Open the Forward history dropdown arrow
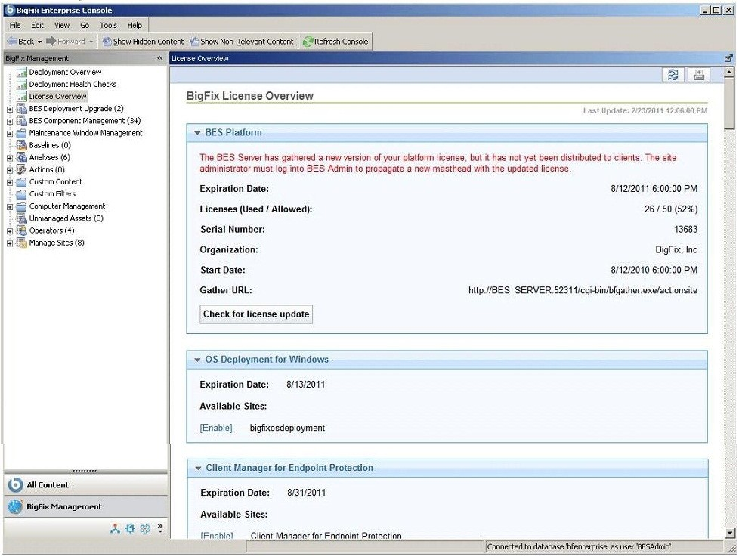739x560 pixels. point(91,42)
